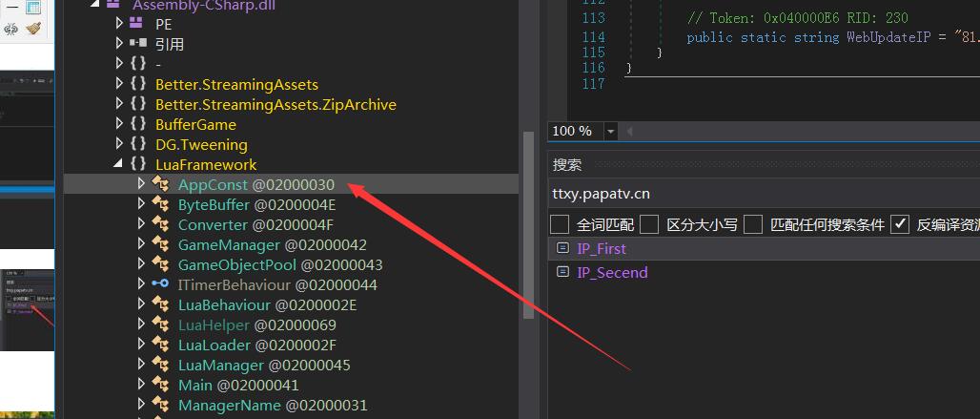Collapse the LuaFramework namespace node
980x419 pixels.
click(x=119, y=164)
